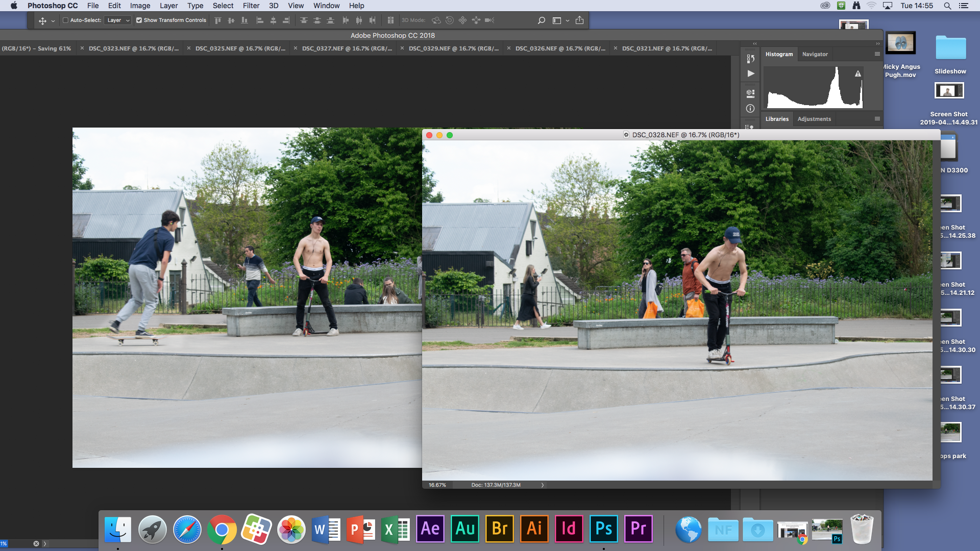Click the Search magnifier icon in options bar

542,20
